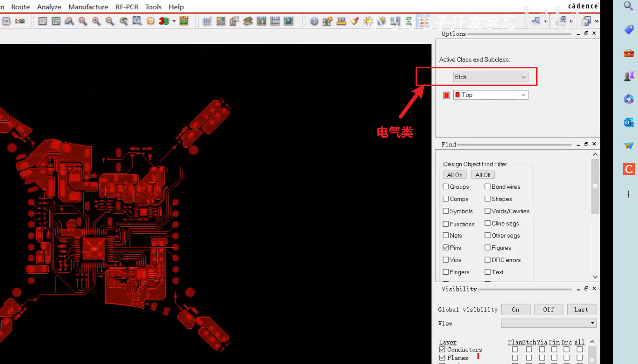
Task: Click the Shadow Toggle icon
Action: click(x=235, y=21)
